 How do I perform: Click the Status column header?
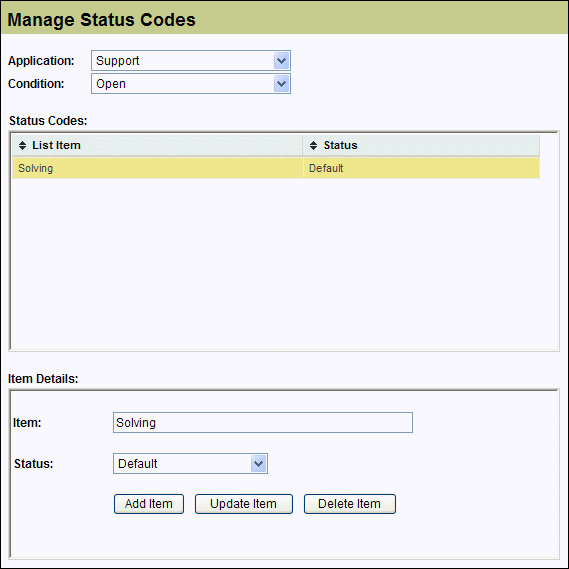click(421, 145)
